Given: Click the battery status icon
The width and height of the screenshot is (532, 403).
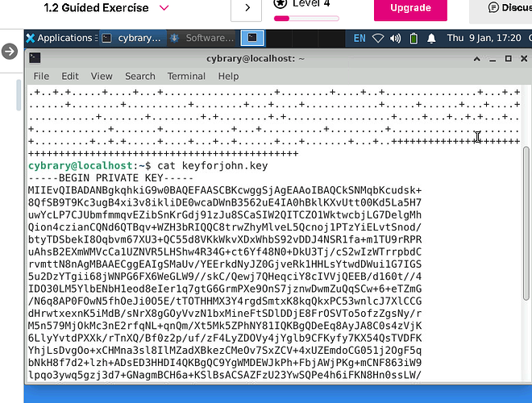Looking at the screenshot, I should pyautogui.click(x=412, y=38).
